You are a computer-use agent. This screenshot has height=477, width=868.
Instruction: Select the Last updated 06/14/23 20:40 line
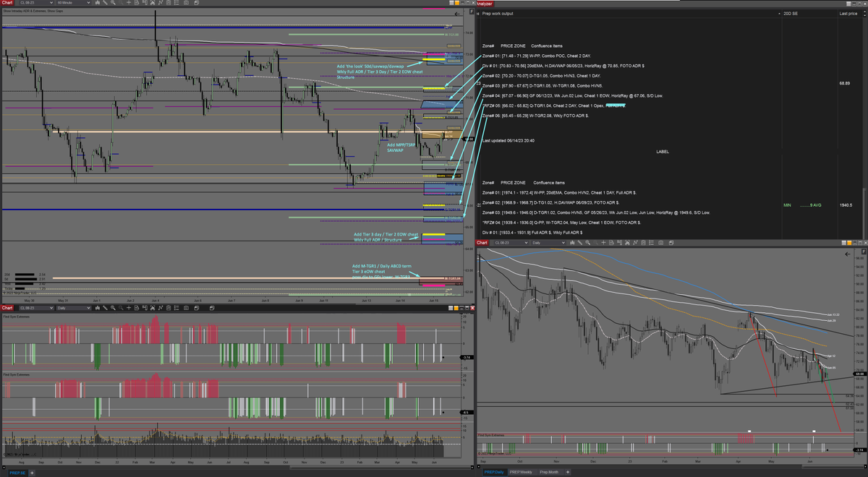click(x=508, y=140)
